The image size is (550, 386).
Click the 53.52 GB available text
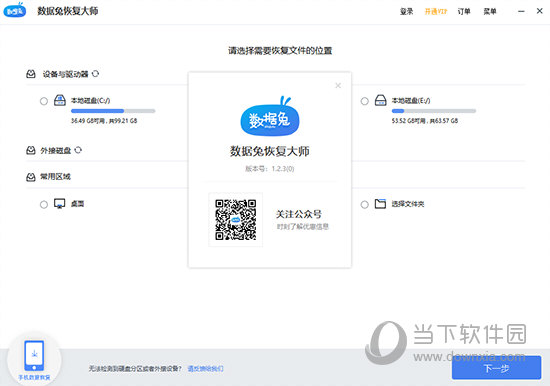(425, 121)
